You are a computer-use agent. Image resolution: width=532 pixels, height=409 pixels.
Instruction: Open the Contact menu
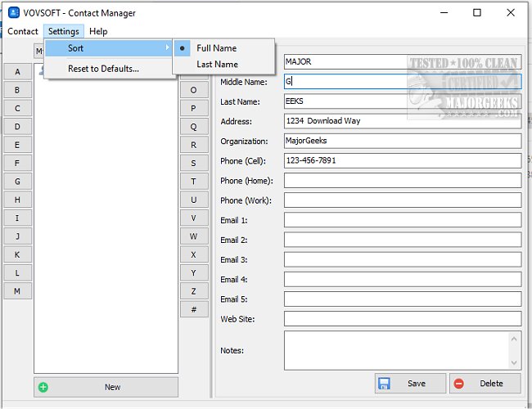point(23,31)
